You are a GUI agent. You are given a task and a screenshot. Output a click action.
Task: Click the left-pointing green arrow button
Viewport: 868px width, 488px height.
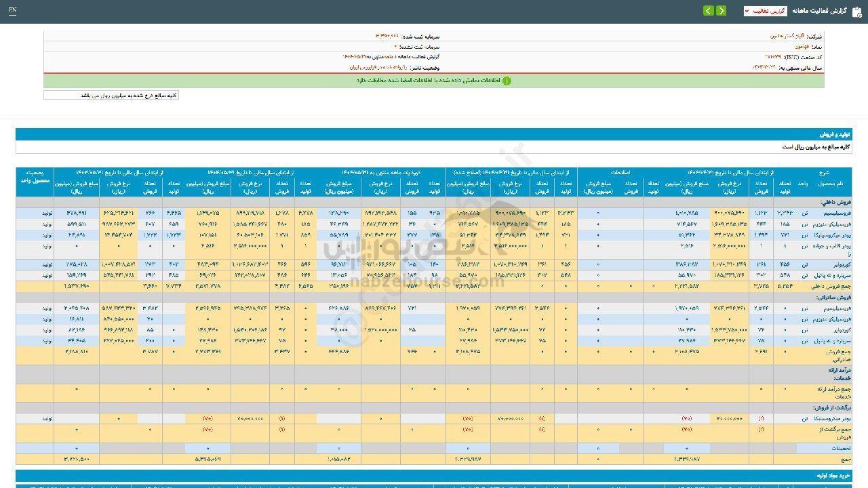click(708, 11)
